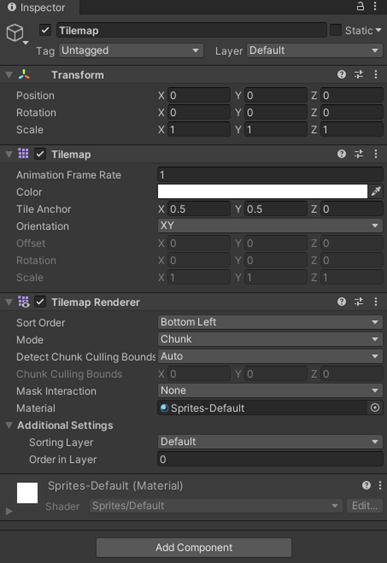Click the GameObject cube icon
Image resolution: width=387 pixels, height=563 pixels.
pos(15,32)
